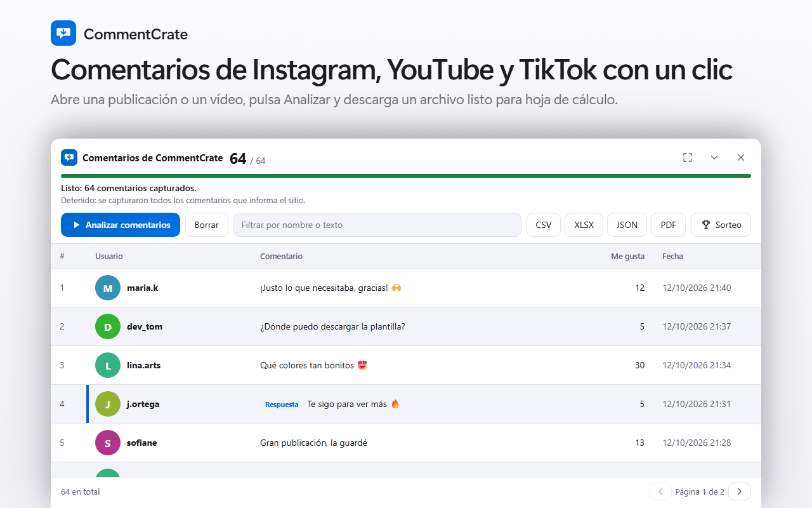Click the panel's CommentCrate header icon
812x508 pixels.
click(x=69, y=157)
